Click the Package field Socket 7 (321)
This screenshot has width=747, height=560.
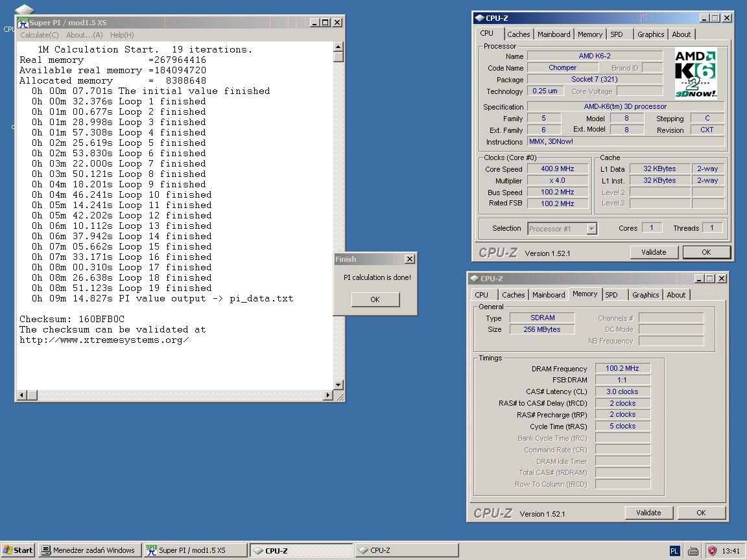pyautogui.click(x=595, y=79)
